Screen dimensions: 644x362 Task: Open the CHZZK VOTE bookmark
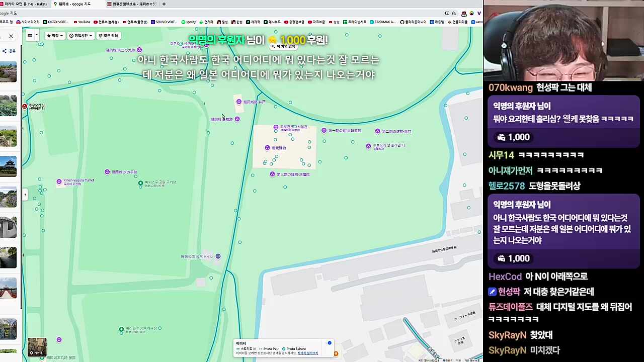click(x=56, y=22)
